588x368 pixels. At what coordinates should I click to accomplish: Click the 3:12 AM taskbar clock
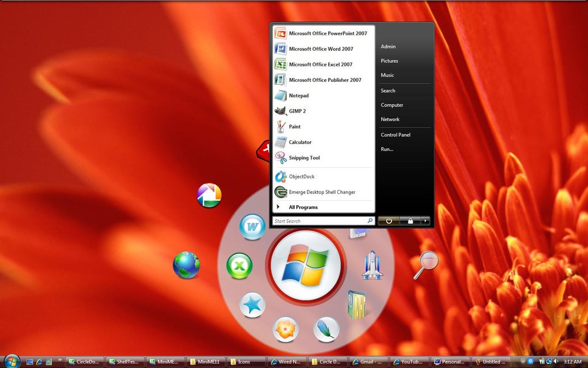click(x=572, y=362)
